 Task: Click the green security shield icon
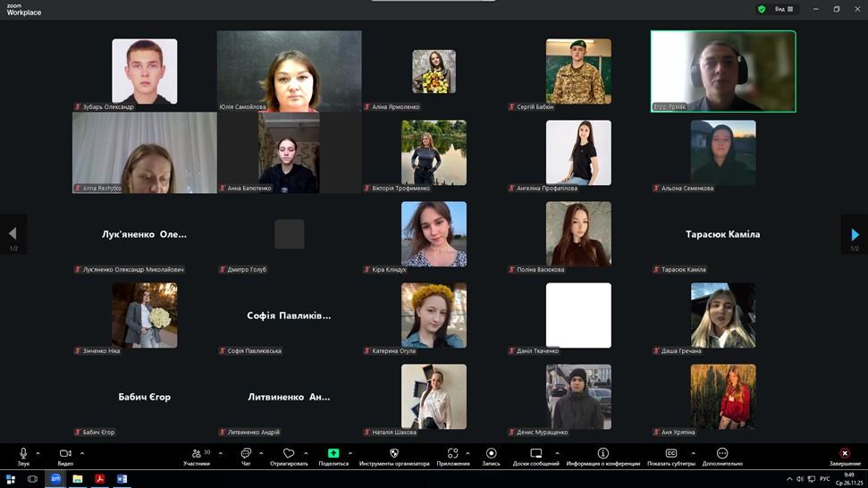762,9
